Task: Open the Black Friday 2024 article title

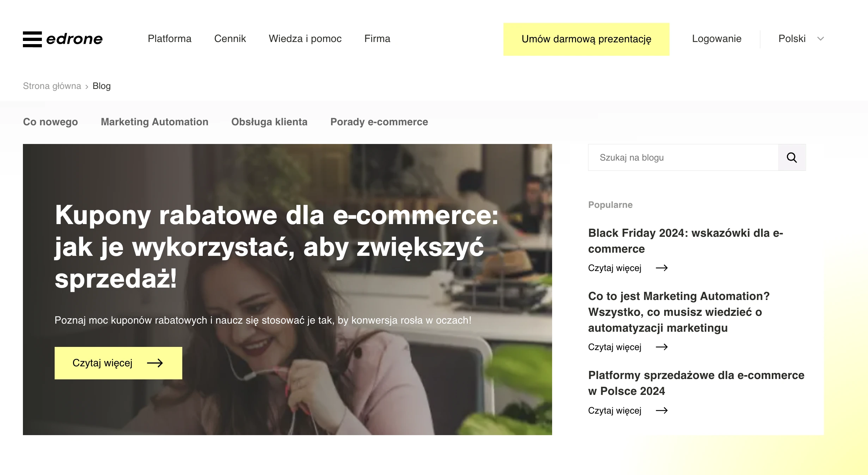Action: coord(685,241)
